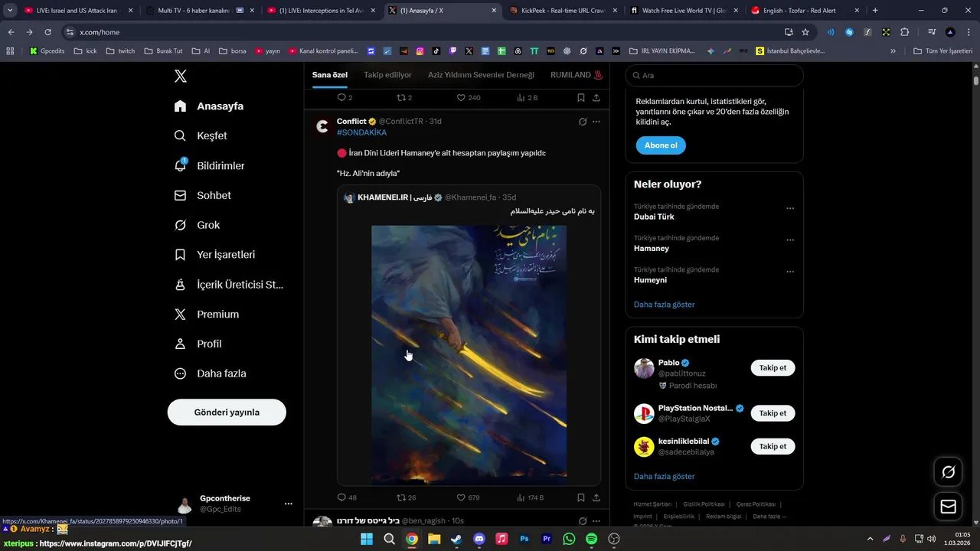Open Discord from the taskbar

479,539
